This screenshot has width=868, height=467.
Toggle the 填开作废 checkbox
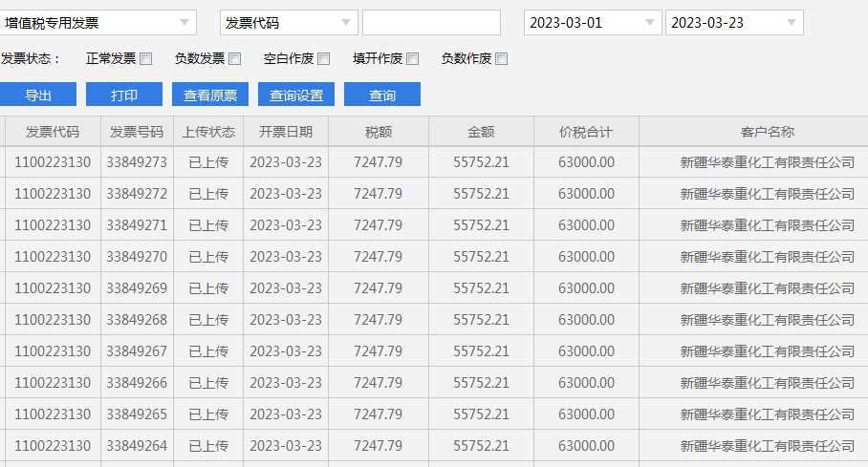coord(413,59)
